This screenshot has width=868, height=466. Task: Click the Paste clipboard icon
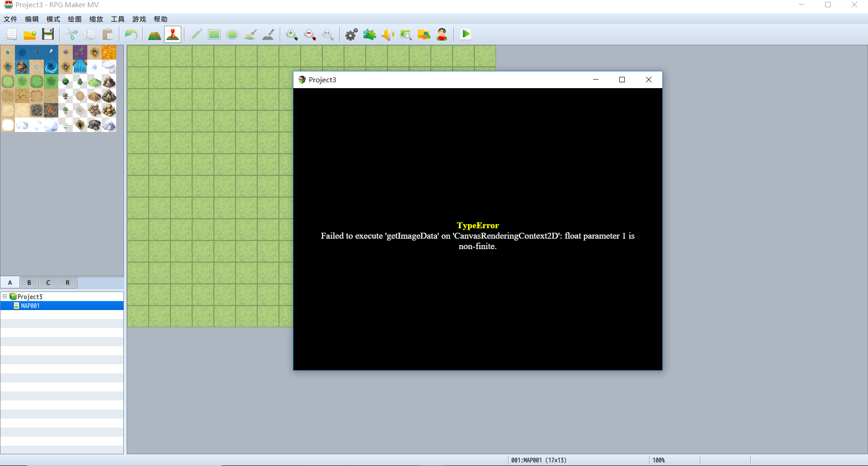click(108, 34)
